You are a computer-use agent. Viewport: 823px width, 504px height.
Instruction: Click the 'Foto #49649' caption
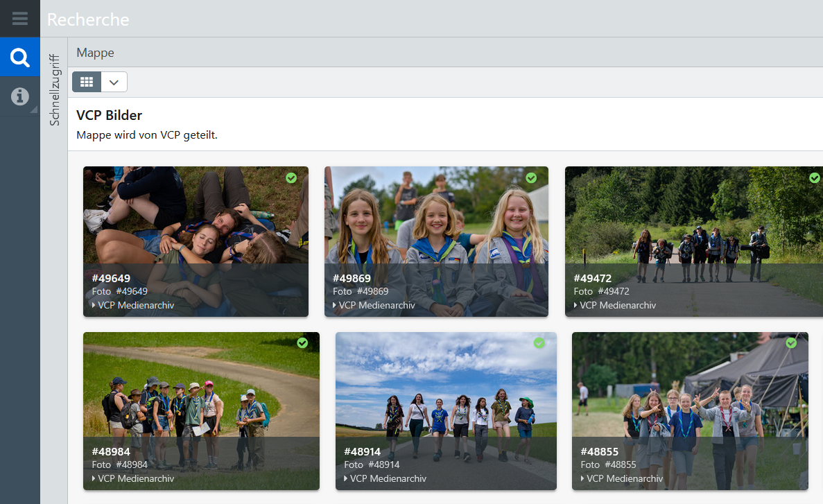coord(120,291)
